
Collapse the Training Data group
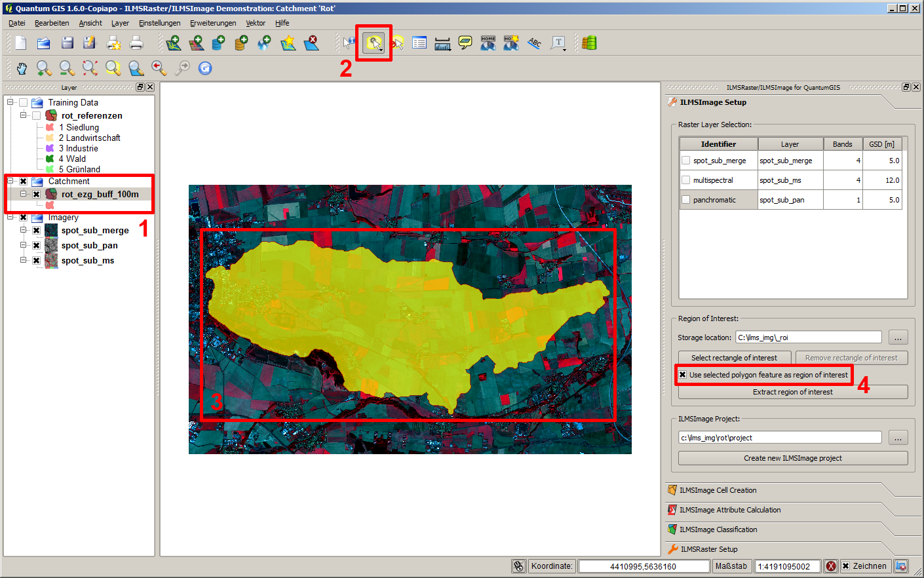[x=10, y=102]
